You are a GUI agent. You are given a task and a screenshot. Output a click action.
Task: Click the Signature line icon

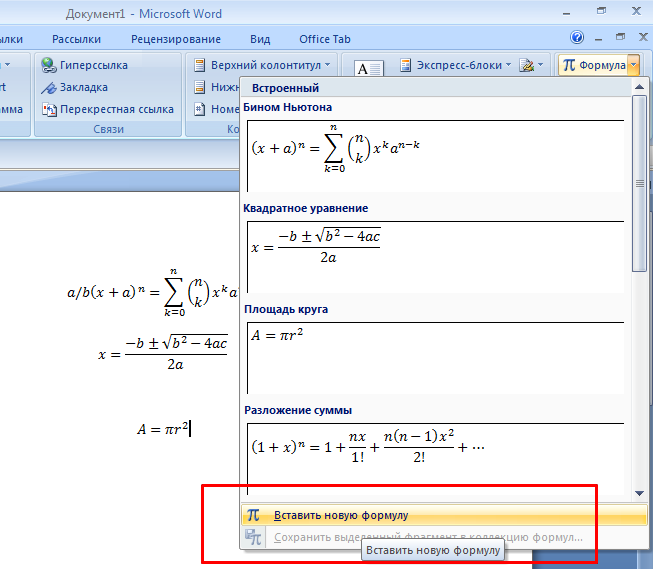pyautogui.click(x=526, y=65)
